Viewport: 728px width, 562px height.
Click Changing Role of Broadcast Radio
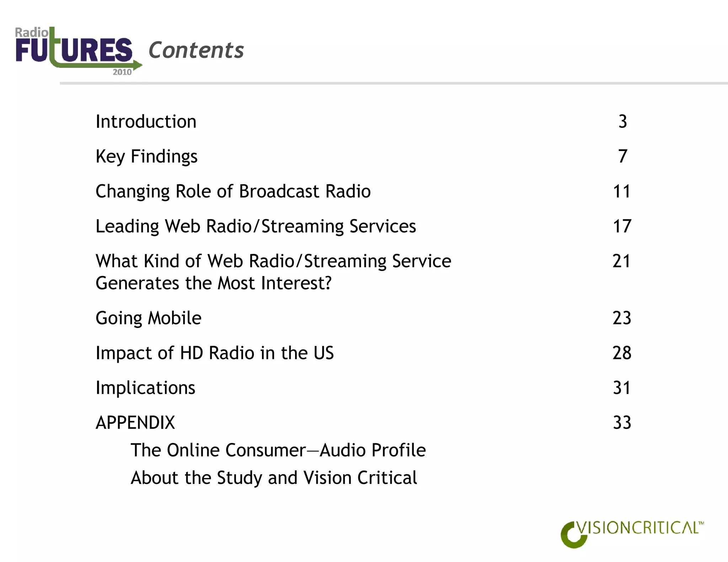[233, 191]
